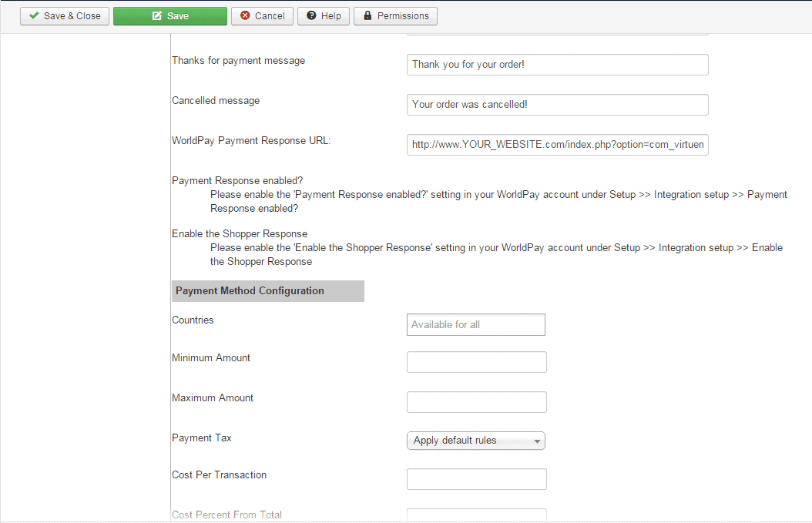The height and width of the screenshot is (523, 812).
Task: Click the 'Enable the Shopper Response' label
Action: coord(240,234)
